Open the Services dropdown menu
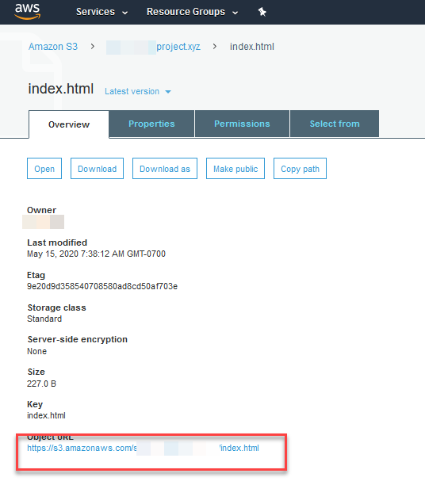The height and width of the screenshot is (504, 425). coord(101,12)
